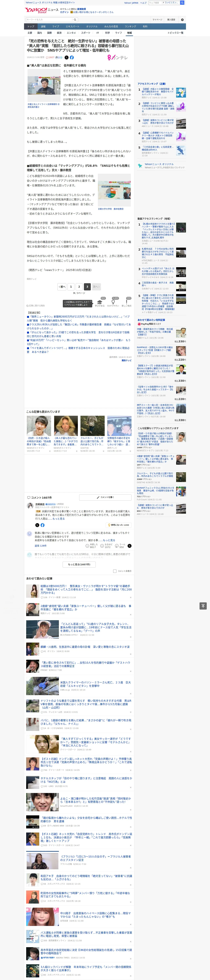
Task: Play video ranking item 1 ヒグマ video thumbnail
Action: point(181,228)
